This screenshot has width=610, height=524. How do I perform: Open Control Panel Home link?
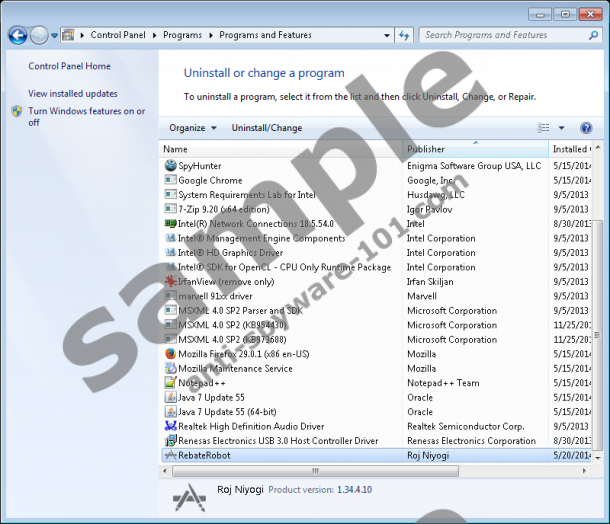coord(69,66)
